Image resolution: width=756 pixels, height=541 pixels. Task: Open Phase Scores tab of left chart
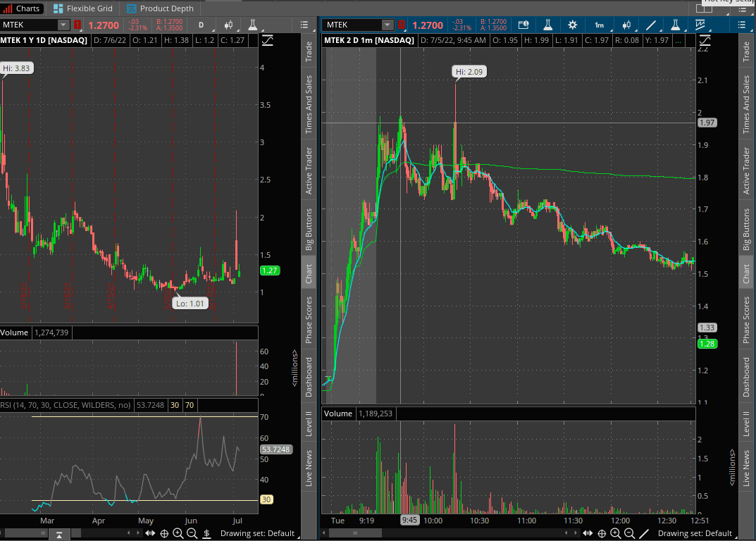[x=309, y=321]
